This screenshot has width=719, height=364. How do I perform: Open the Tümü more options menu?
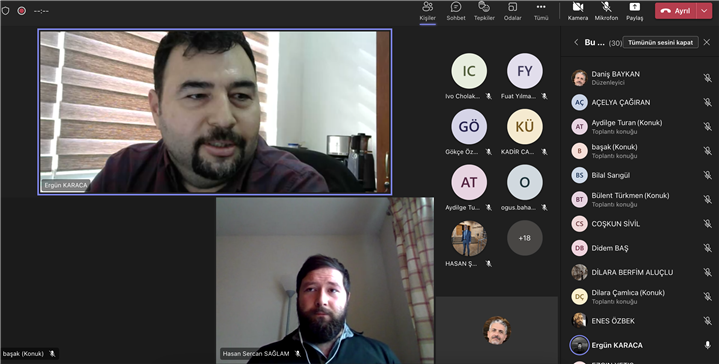[x=541, y=11]
